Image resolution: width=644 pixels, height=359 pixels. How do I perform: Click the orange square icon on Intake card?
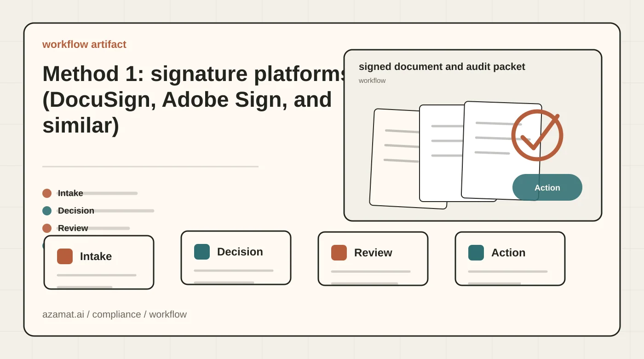(65, 256)
